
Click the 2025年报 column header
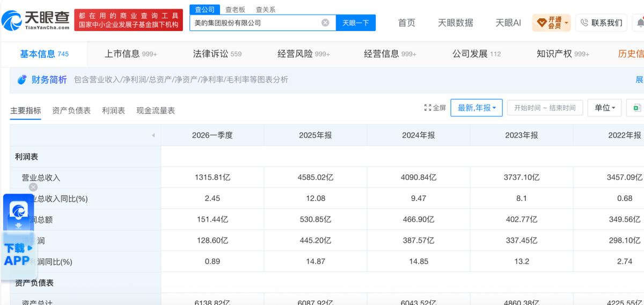click(316, 135)
